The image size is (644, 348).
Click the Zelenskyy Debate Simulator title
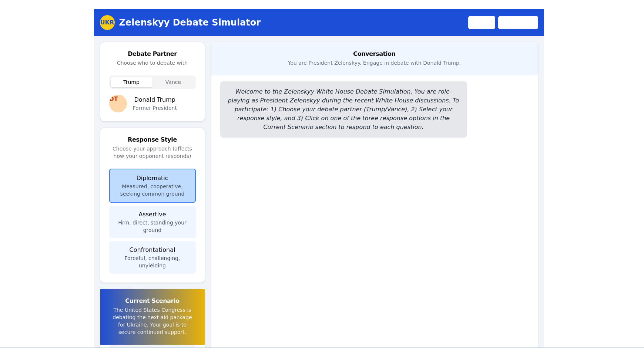190,23
